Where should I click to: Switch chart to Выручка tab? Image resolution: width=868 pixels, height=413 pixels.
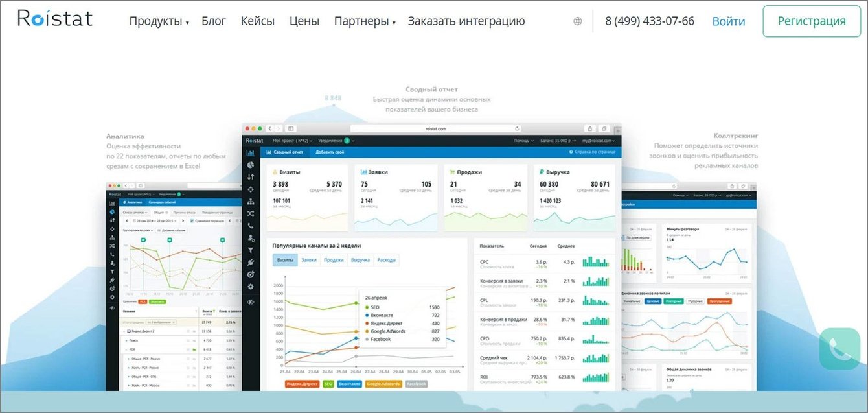pos(360,260)
